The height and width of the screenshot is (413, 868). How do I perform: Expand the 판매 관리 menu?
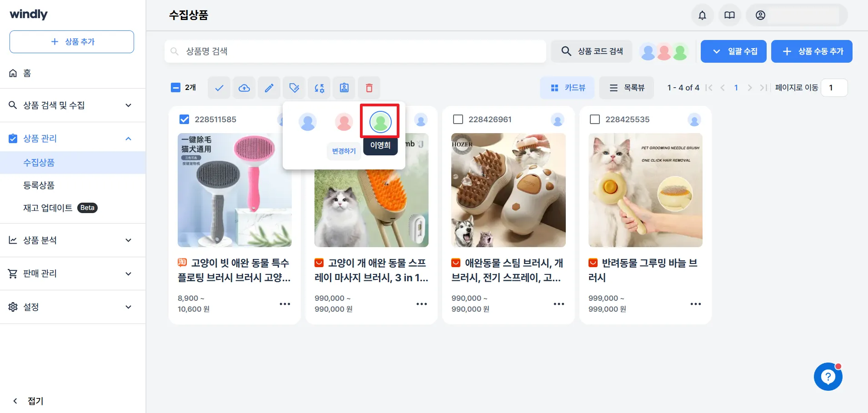click(73, 274)
